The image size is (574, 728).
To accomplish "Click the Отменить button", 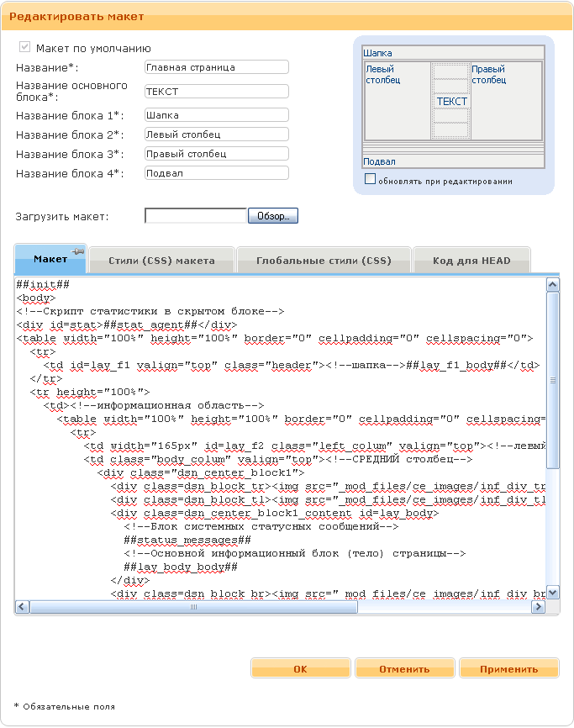I will (404, 669).
